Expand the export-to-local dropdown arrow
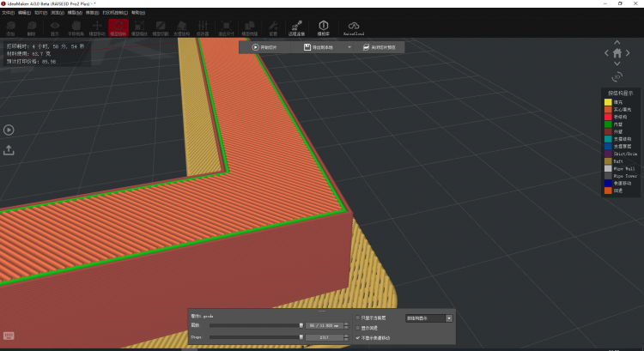The height and width of the screenshot is (351, 644). click(349, 47)
